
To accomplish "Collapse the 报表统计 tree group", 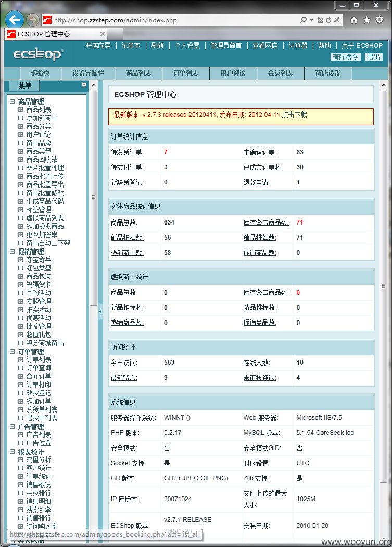I will coord(12,452).
